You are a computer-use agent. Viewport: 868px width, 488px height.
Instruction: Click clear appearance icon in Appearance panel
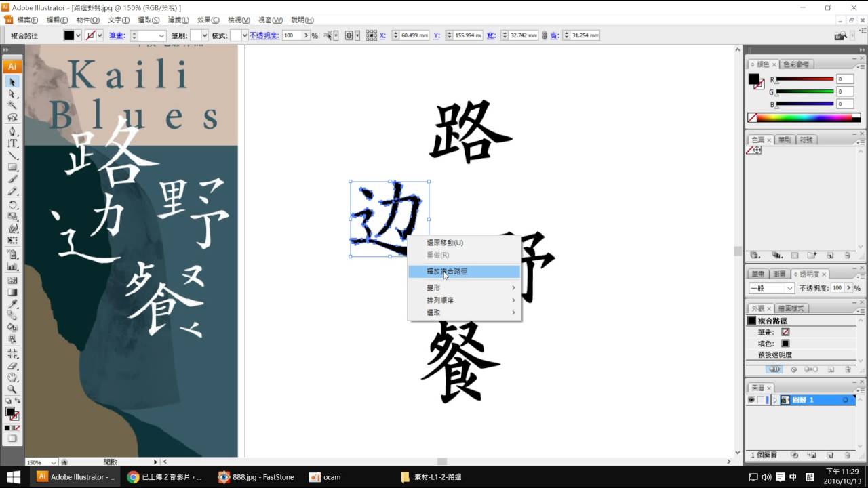794,369
